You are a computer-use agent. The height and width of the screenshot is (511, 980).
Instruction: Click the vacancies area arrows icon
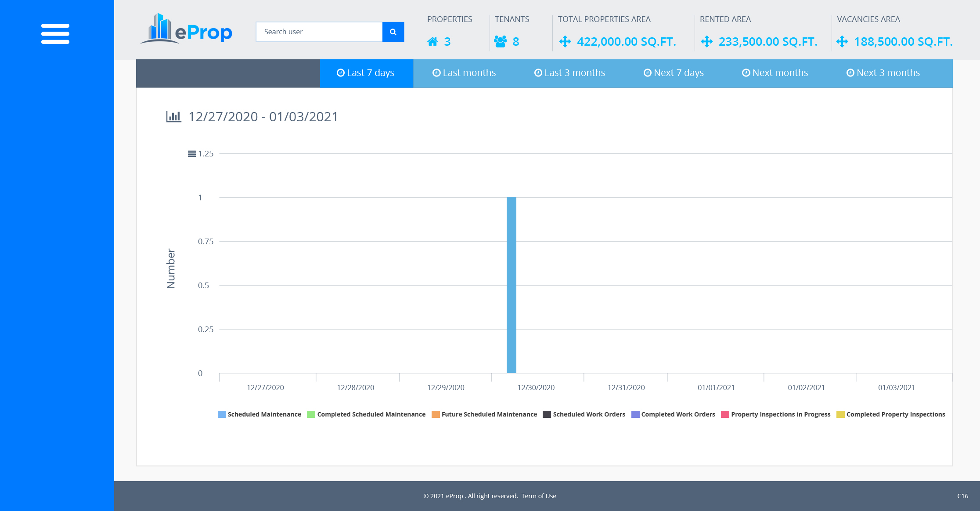pyautogui.click(x=842, y=42)
